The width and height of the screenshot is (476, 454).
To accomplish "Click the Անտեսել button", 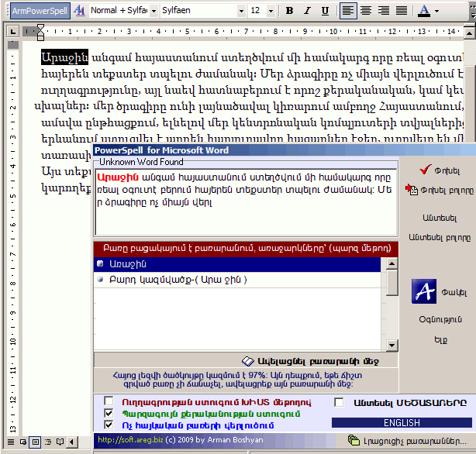I will point(440,218).
